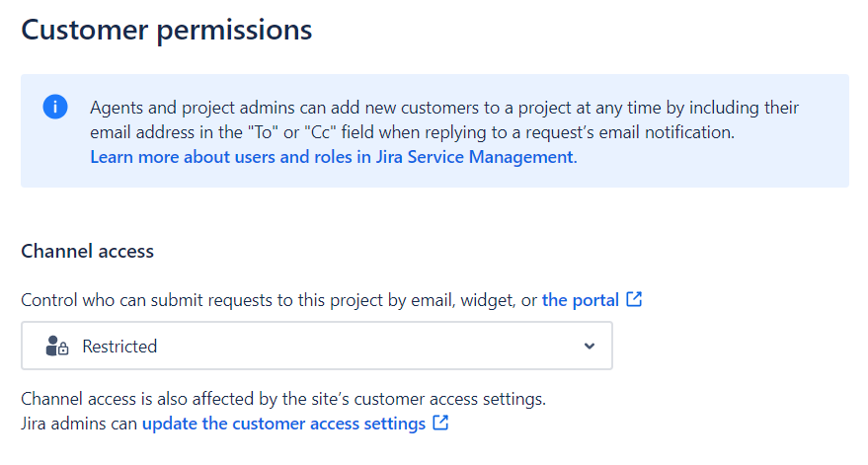Screen dimensions: 868x465
Task: Click the Channel access is also affected note
Action: coord(283,399)
